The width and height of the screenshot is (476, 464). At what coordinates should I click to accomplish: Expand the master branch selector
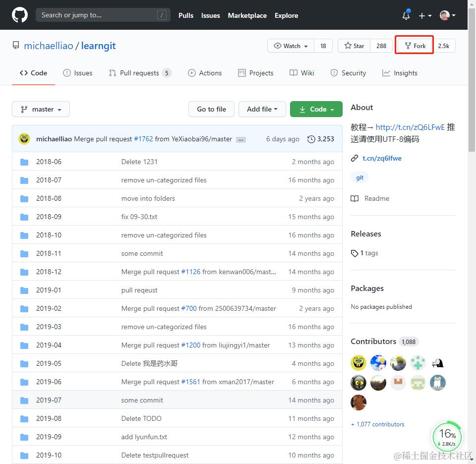click(x=41, y=109)
